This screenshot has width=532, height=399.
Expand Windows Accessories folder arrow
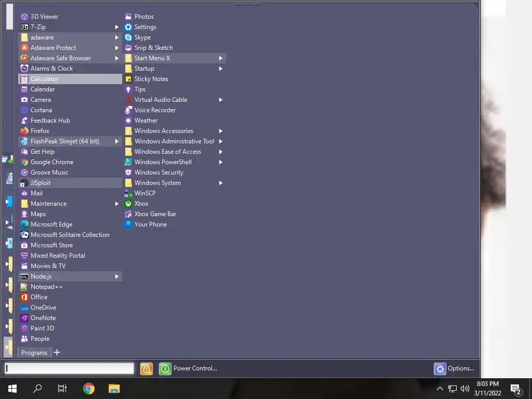pos(220,131)
